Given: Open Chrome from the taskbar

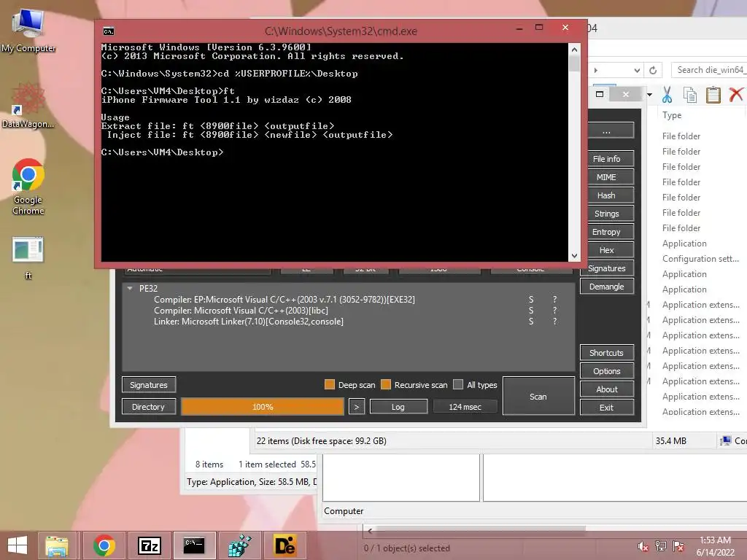Looking at the screenshot, I should [x=104, y=545].
